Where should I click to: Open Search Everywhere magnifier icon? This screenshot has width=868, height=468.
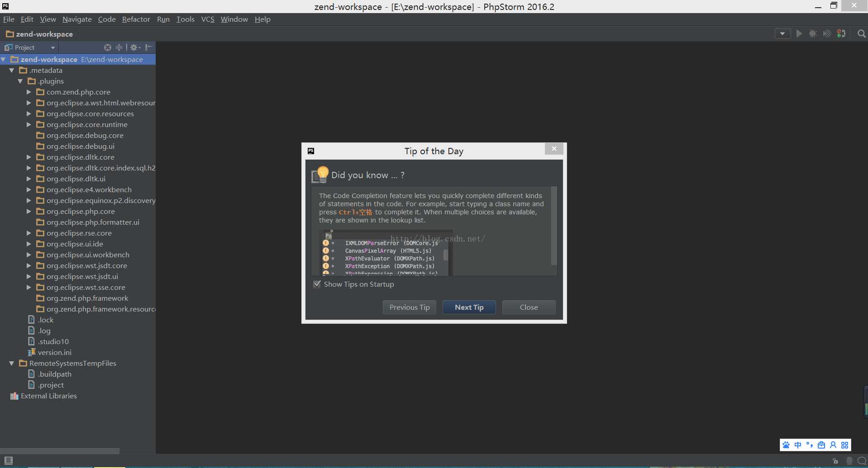tap(862, 34)
